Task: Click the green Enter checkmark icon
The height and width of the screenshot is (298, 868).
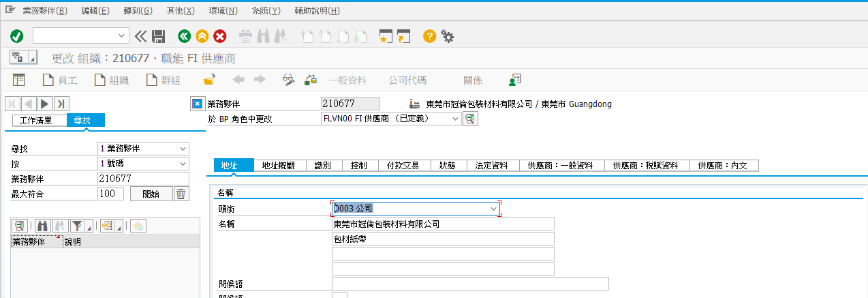Action: tap(16, 36)
